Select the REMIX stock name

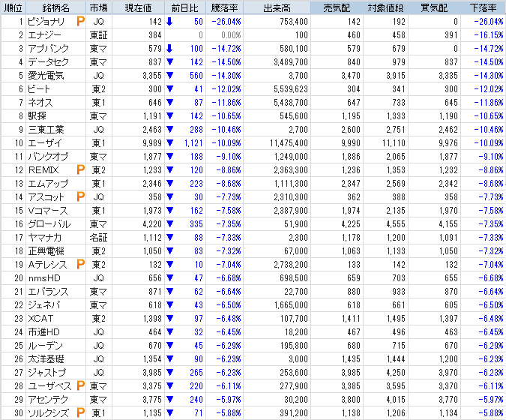coord(43,169)
